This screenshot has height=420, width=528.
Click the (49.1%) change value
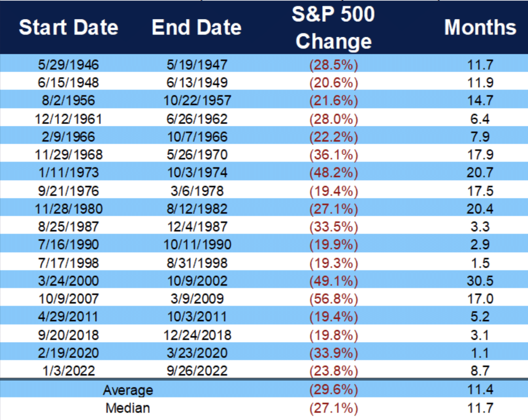coord(334,281)
